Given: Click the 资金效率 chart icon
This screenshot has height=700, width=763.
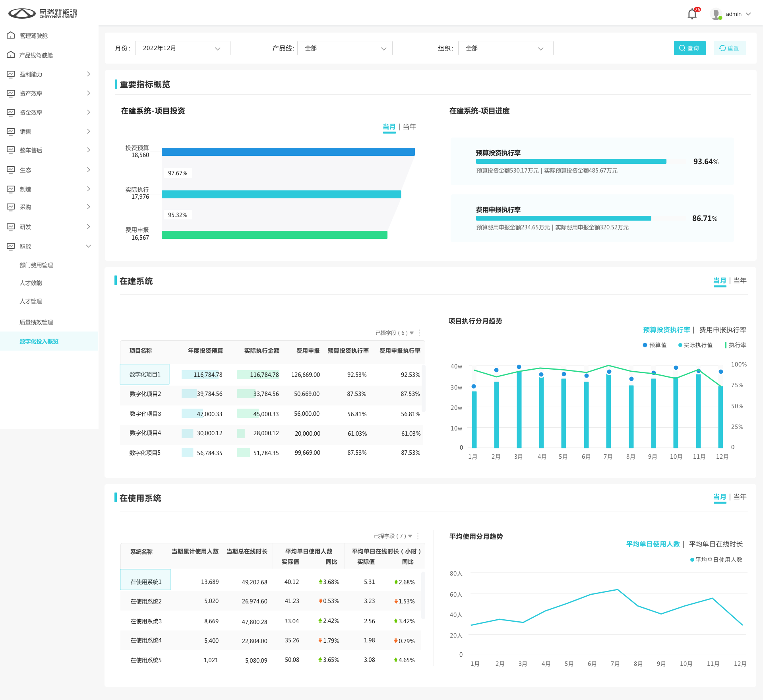Looking at the screenshot, I should [x=11, y=112].
